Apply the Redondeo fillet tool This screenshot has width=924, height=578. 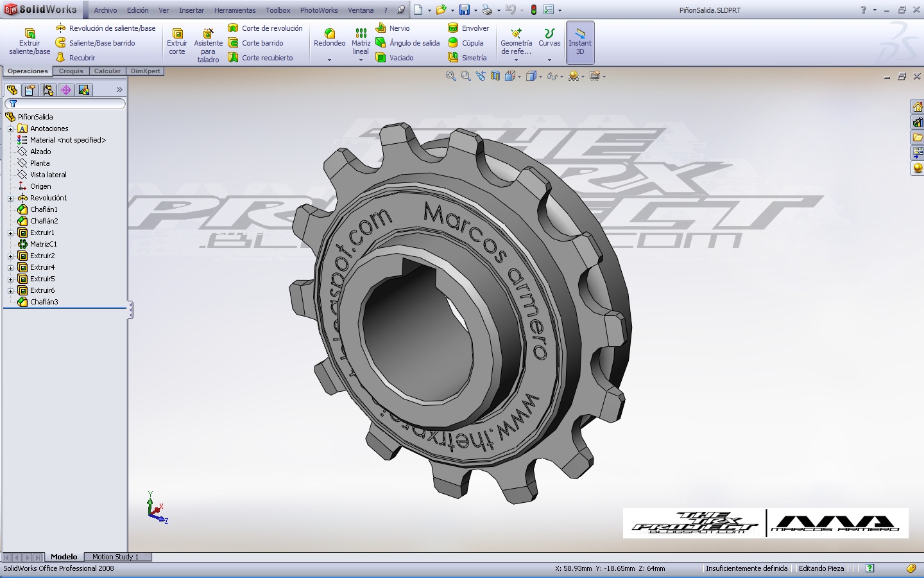point(330,38)
